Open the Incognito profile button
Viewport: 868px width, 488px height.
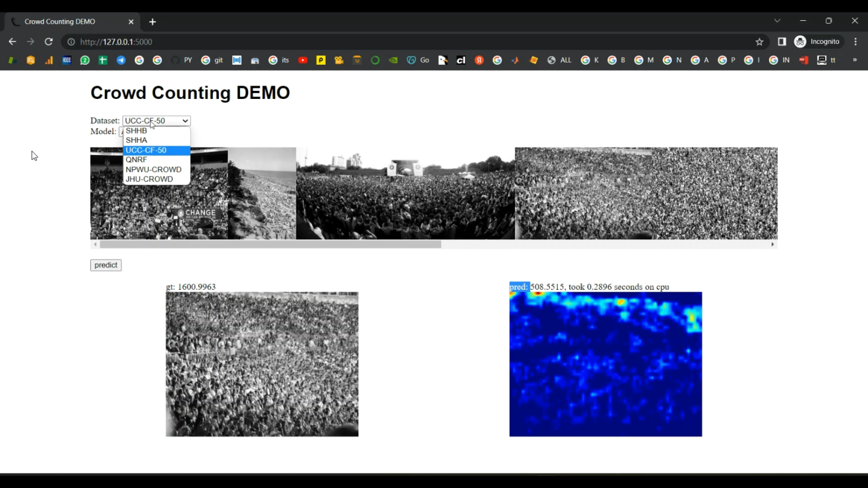[817, 42]
